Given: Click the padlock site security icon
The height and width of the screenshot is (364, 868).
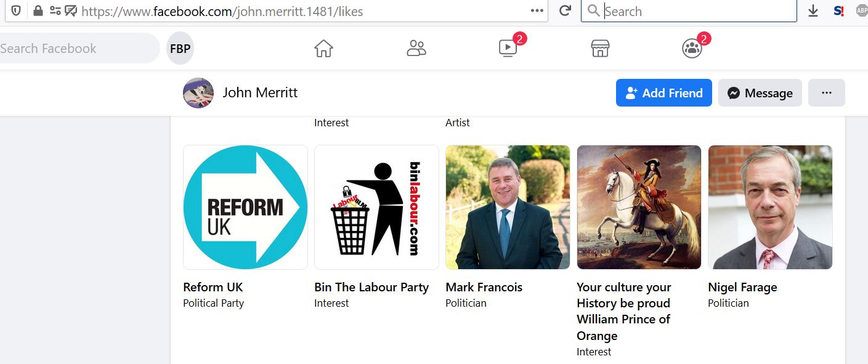Looking at the screenshot, I should pos(38,11).
